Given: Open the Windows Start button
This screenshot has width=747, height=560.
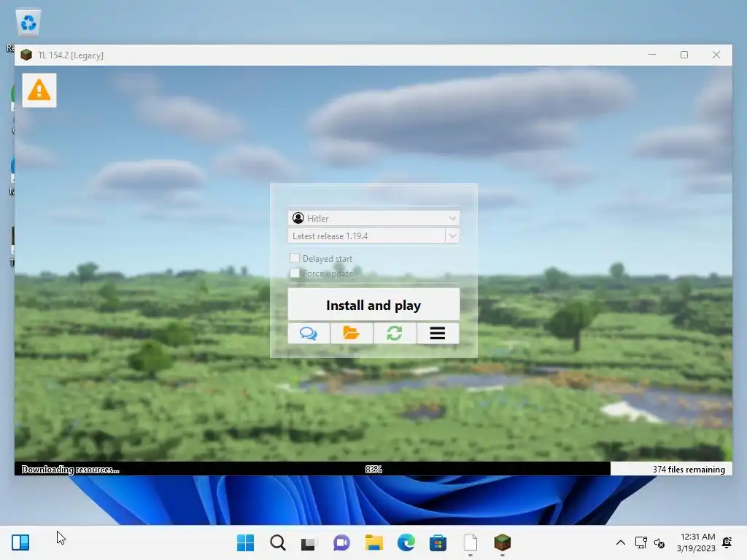Looking at the screenshot, I should coord(245,542).
